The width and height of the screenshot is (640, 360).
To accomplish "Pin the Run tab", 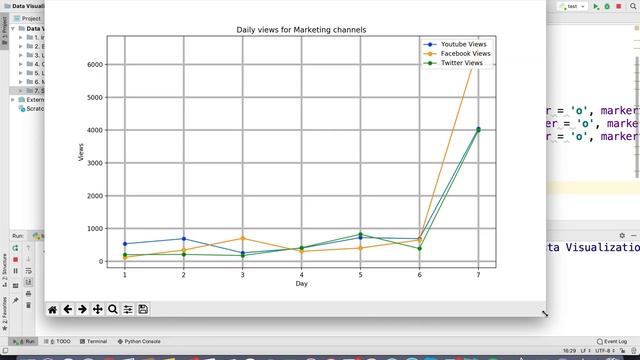I will (15, 300).
